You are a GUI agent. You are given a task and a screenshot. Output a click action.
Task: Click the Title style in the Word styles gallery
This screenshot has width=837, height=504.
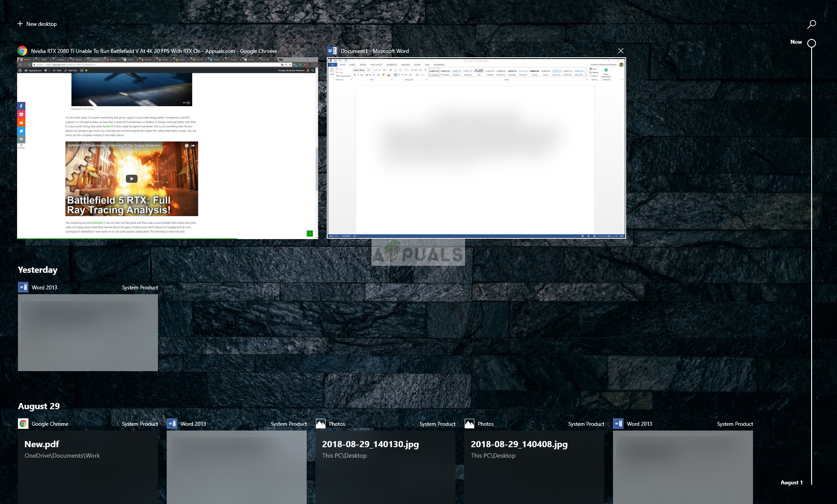[479, 72]
